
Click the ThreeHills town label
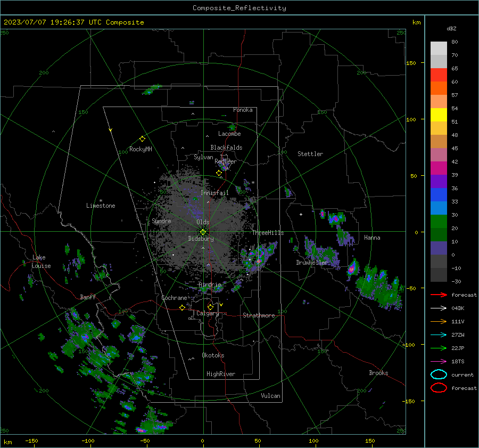(x=268, y=233)
